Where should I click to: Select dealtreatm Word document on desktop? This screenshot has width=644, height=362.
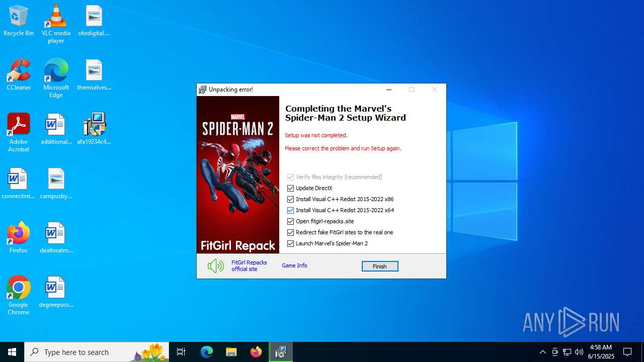(56, 237)
